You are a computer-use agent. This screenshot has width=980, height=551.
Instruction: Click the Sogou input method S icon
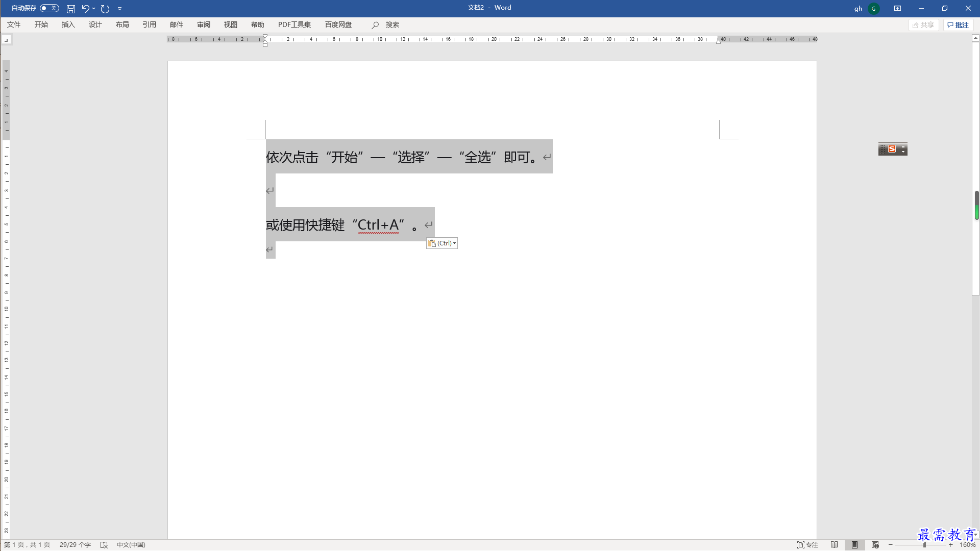(x=892, y=149)
